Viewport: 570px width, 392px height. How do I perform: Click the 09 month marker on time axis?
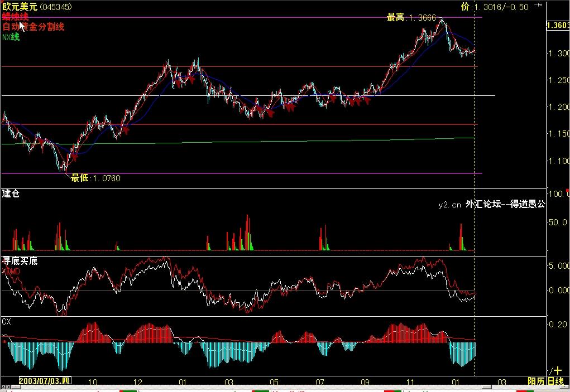[x=365, y=382]
